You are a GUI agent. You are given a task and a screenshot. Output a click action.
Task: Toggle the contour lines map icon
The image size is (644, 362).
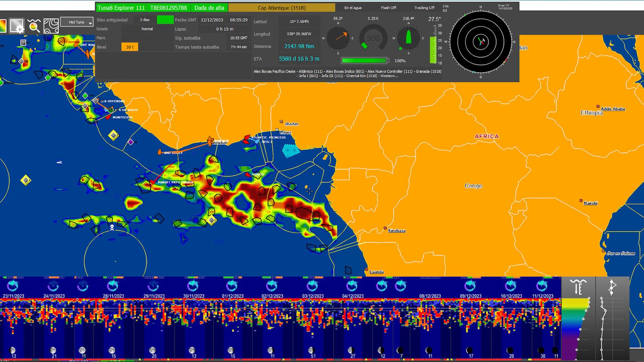[51, 26]
